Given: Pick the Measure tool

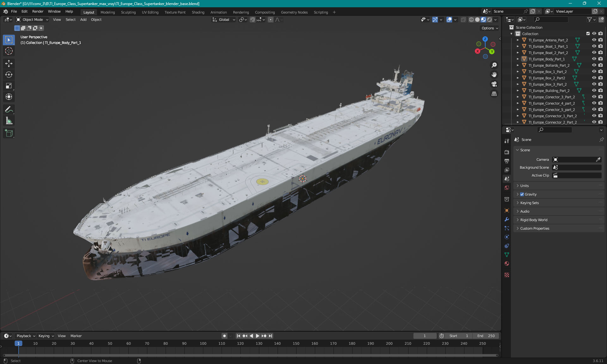Looking at the screenshot, I should click(9, 121).
